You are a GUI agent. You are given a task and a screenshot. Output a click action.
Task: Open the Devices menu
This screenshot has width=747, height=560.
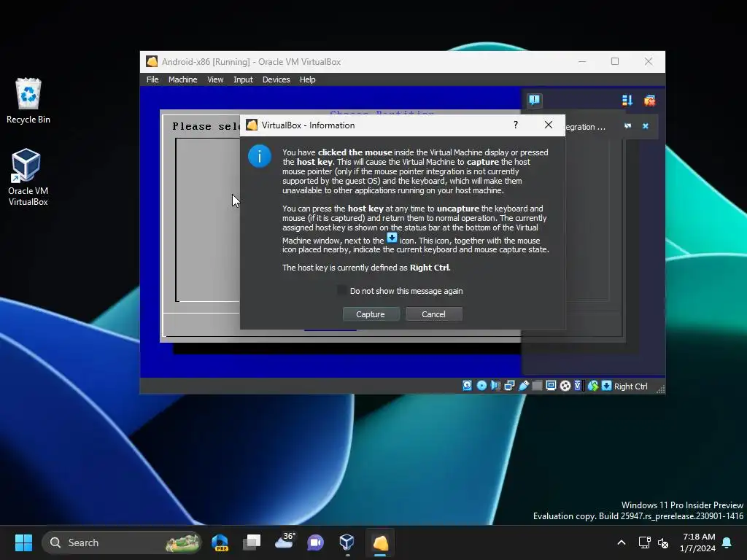point(276,79)
